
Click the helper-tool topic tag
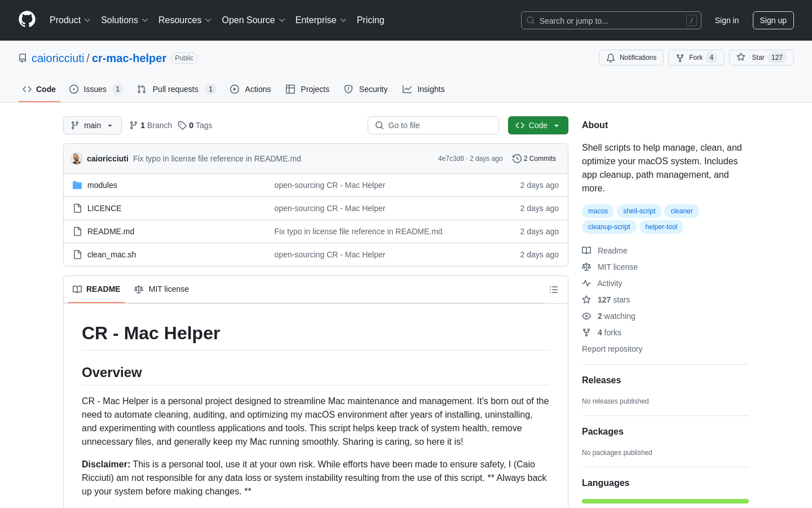click(x=661, y=227)
